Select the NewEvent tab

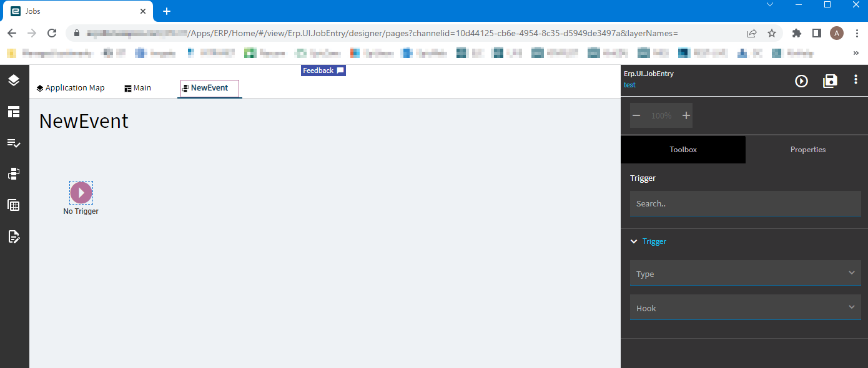click(210, 89)
